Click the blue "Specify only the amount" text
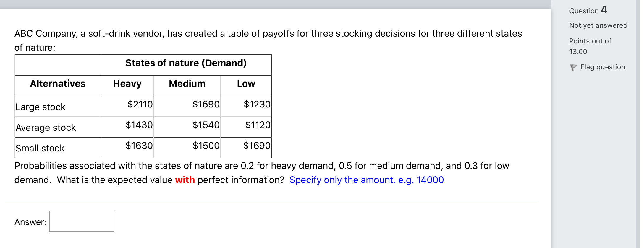The width and height of the screenshot is (644, 248). coord(342,180)
